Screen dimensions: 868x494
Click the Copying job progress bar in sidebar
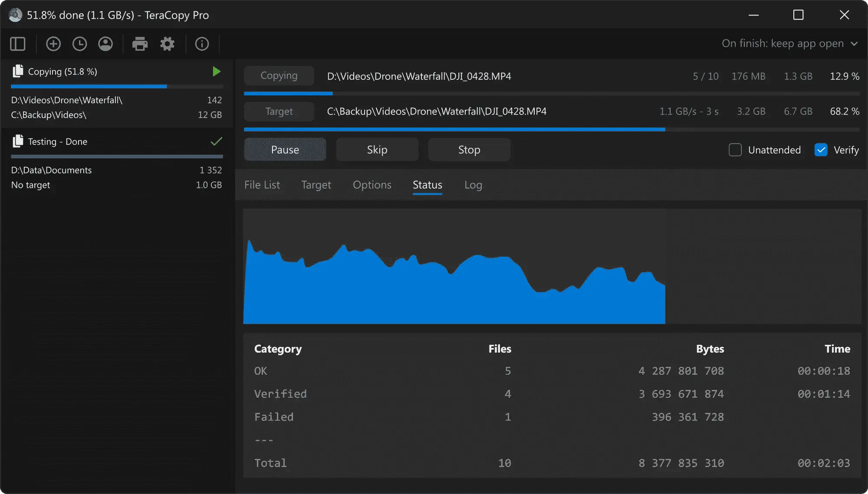pos(117,86)
